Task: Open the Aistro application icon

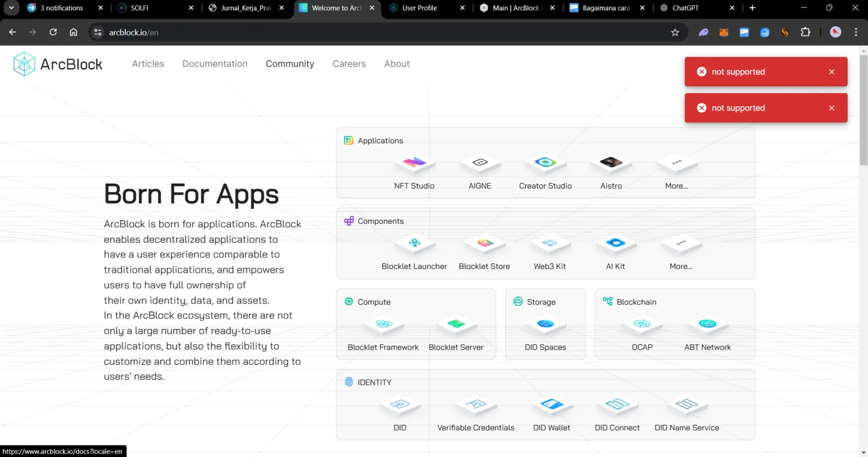Action: 611,163
